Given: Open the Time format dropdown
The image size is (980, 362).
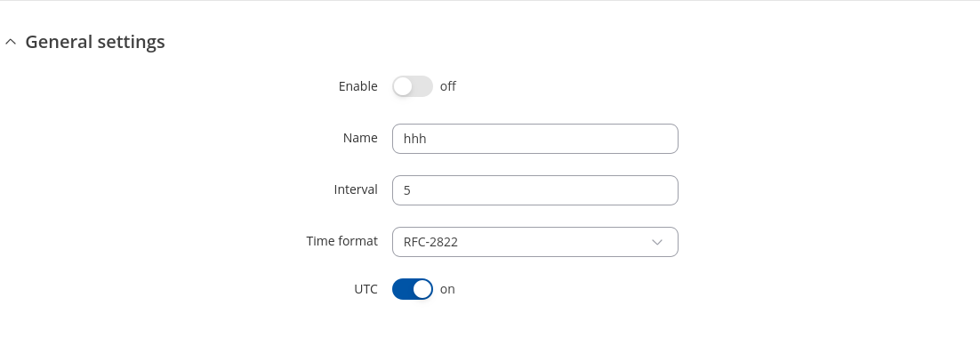Looking at the screenshot, I should tap(534, 242).
